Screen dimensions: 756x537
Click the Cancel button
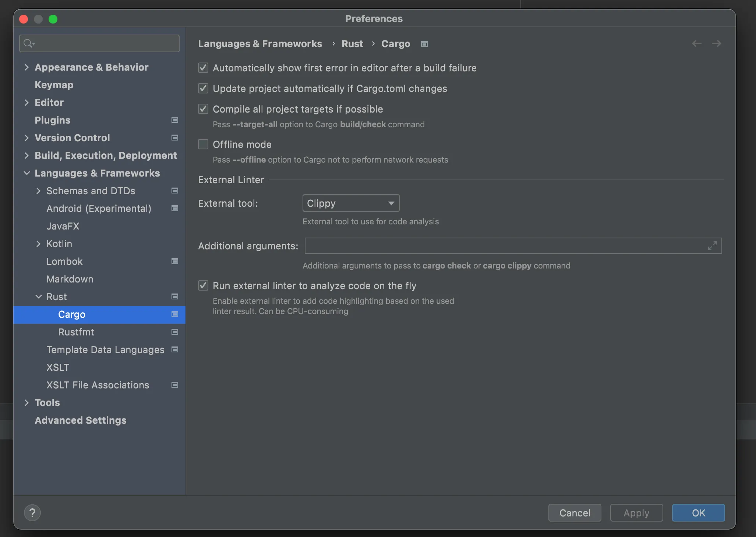[575, 513]
